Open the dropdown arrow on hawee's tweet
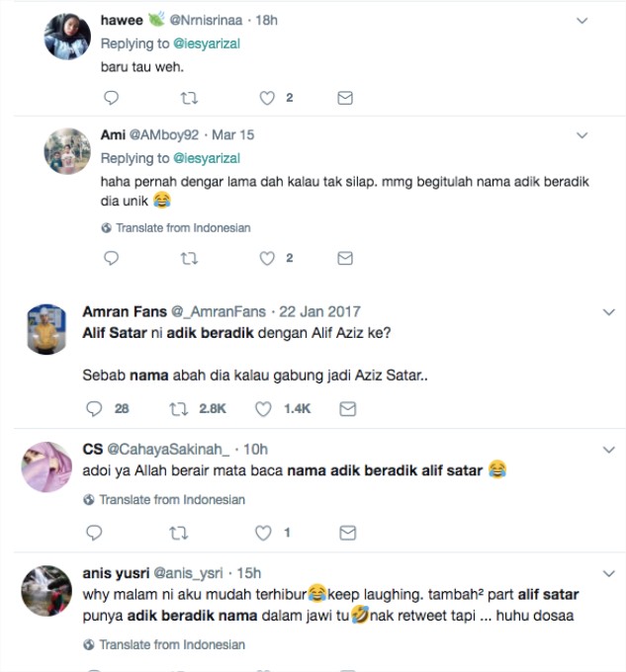This screenshot has width=626, height=672. click(x=582, y=20)
